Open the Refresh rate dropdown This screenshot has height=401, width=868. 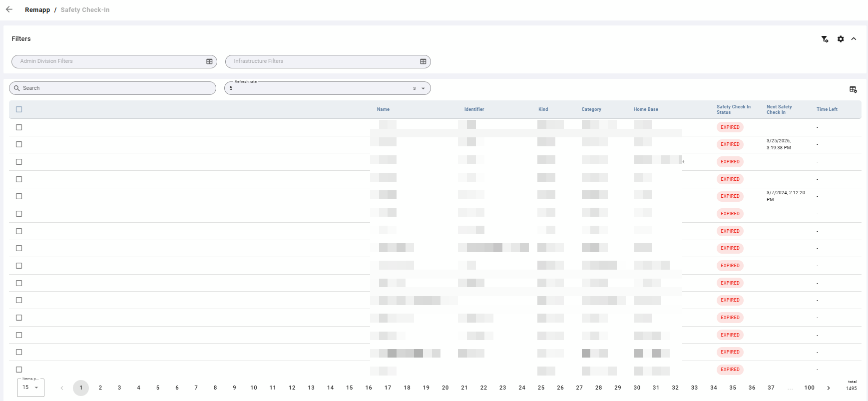tap(328, 88)
